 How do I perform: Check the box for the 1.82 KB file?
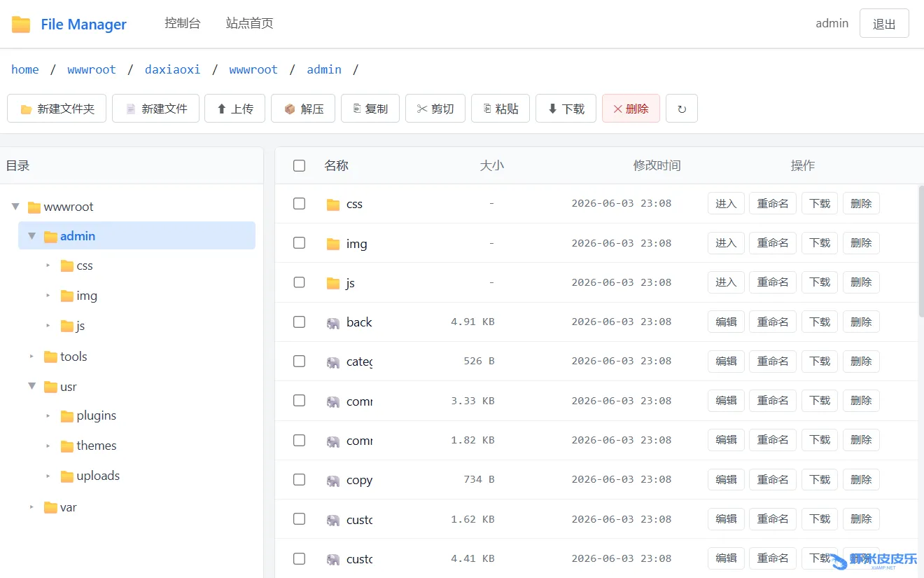pos(300,440)
